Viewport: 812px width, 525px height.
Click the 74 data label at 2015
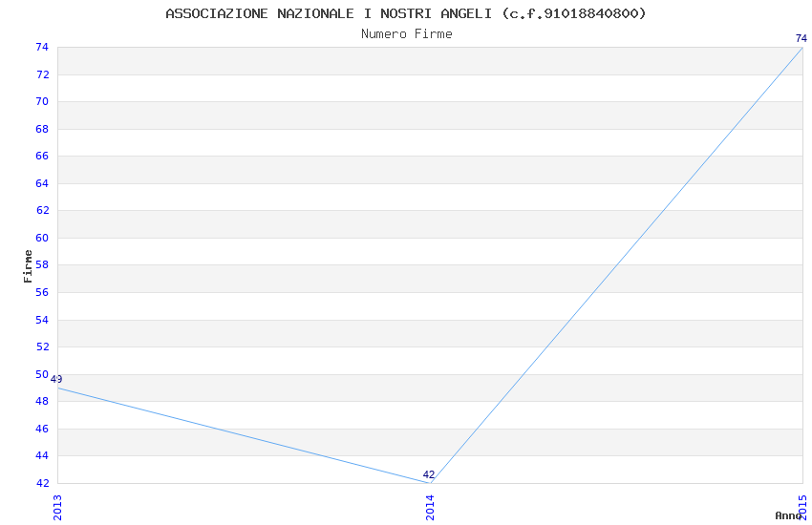pyautogui.click(x=801, y=38)
